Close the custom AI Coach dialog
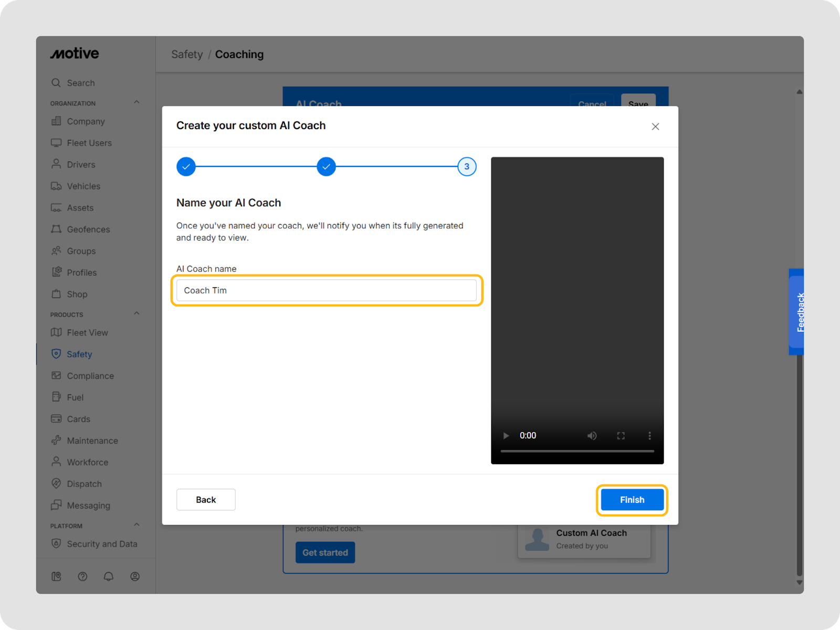This screenshot has width=840, height=630. (x=655, y=127)
